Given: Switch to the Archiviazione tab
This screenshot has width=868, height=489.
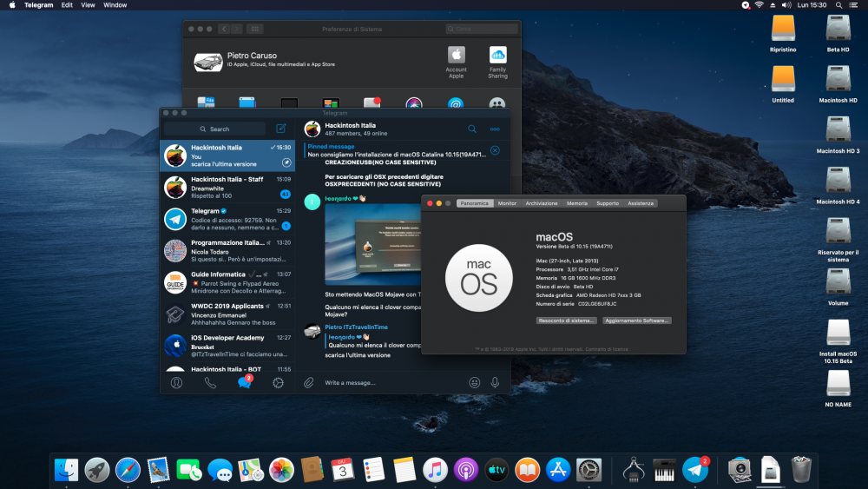Looking at the screenshot, I should pyautogui.click(x=542, y=203).
